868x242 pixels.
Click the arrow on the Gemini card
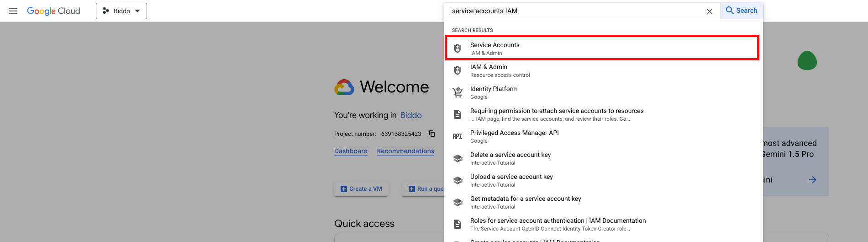pos(813,180)
